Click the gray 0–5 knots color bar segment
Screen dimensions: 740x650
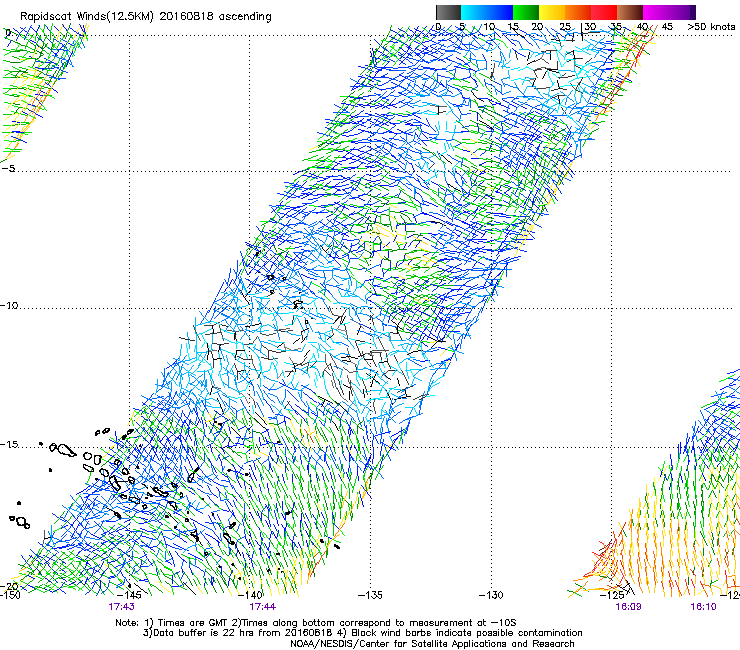pyautogui.click(x=448, y=12)
